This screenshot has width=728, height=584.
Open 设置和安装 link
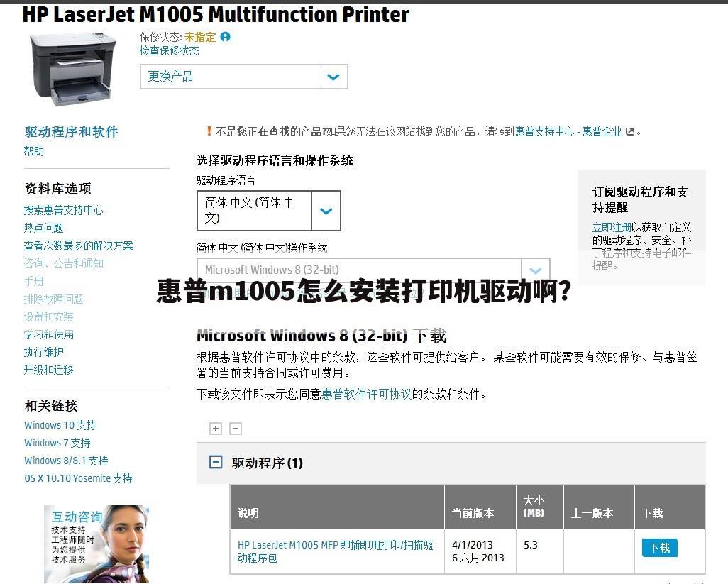tap(49, 316)
